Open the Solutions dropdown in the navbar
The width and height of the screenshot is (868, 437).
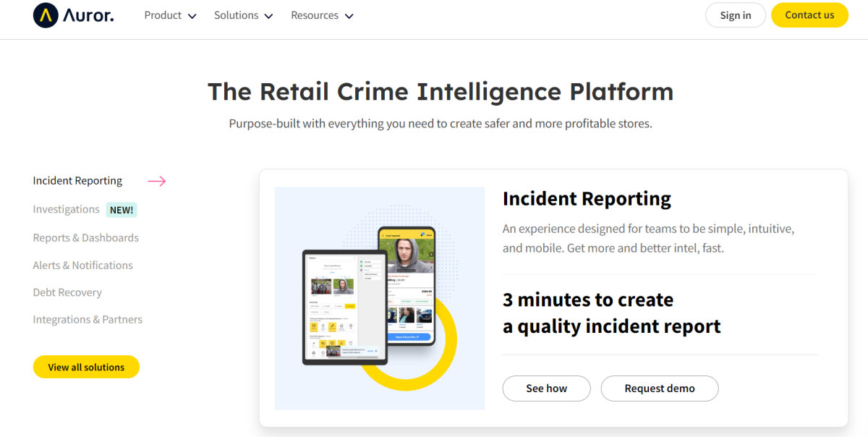pyautogui.click(x=243, y=15)
